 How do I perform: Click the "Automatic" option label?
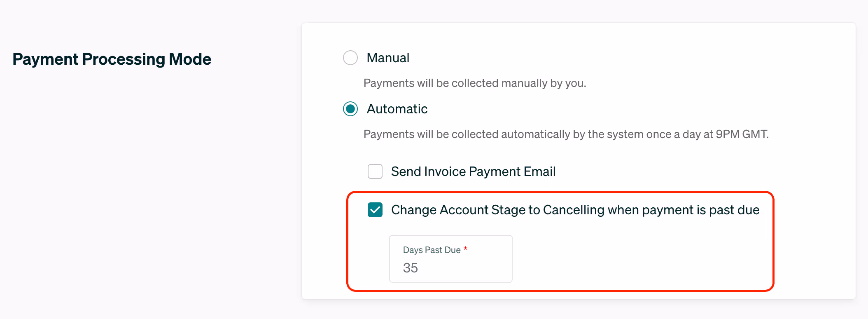(x=397, y=109)
